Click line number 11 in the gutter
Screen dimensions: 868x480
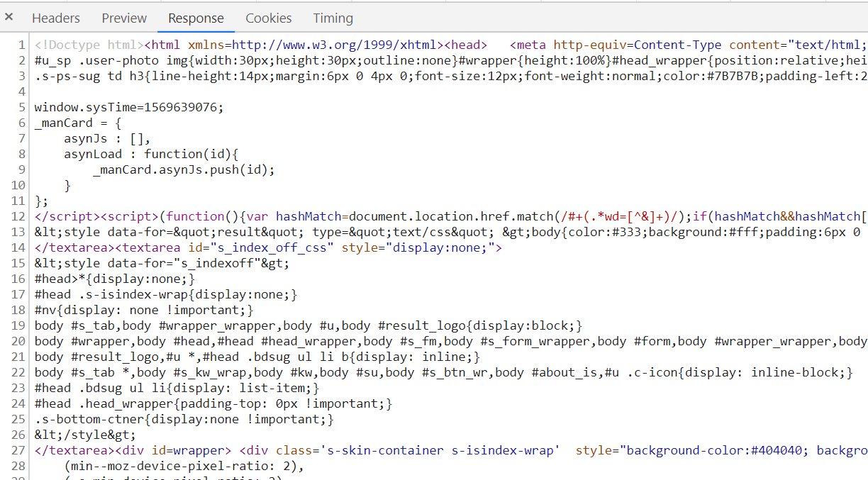point(18,201)
